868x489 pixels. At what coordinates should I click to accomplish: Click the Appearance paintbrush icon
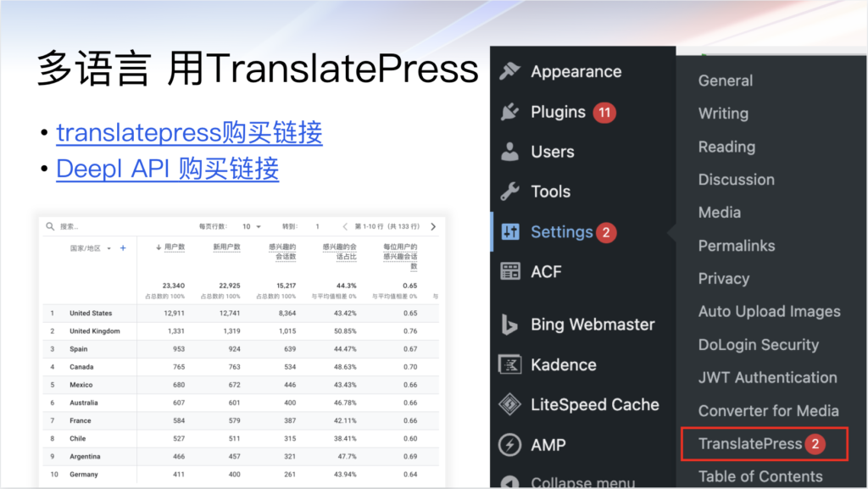[x=509, y=71]
